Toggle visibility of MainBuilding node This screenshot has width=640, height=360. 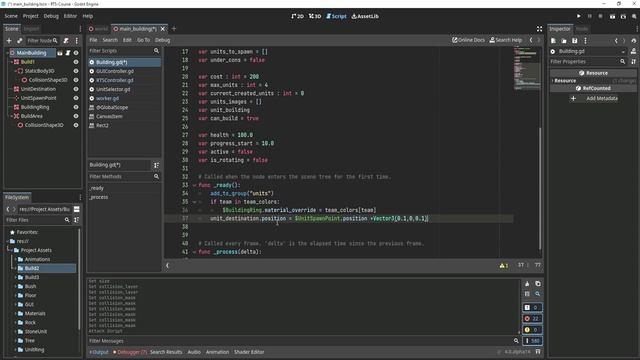[76, 53]
